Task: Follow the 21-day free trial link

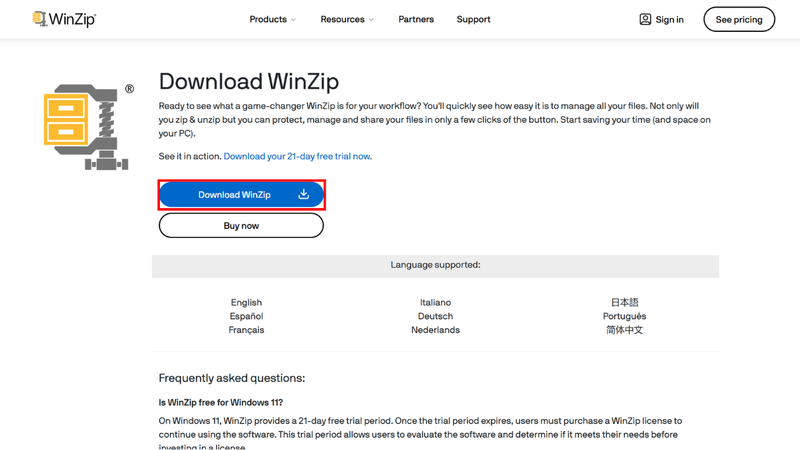Action: (x=297, y=156)
